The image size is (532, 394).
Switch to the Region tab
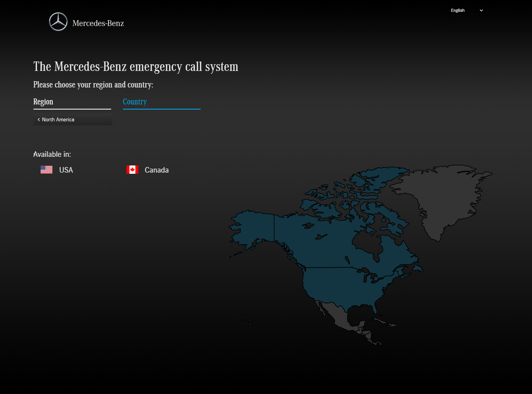[43, 102]
